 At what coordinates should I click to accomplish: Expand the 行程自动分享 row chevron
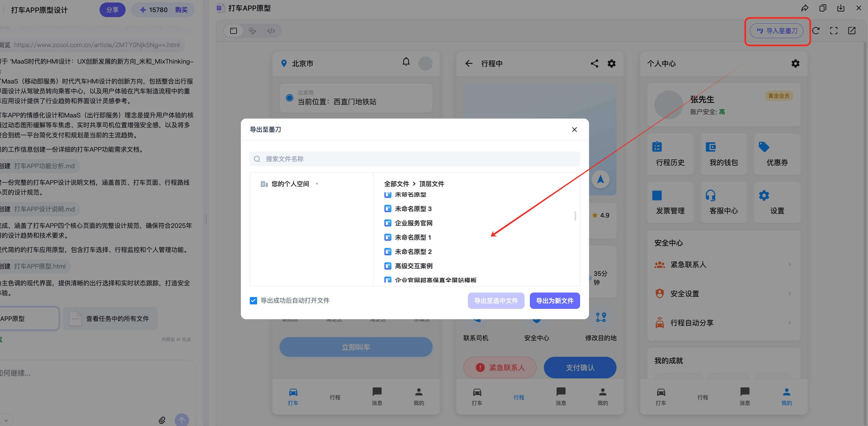[x=790, y=323]
